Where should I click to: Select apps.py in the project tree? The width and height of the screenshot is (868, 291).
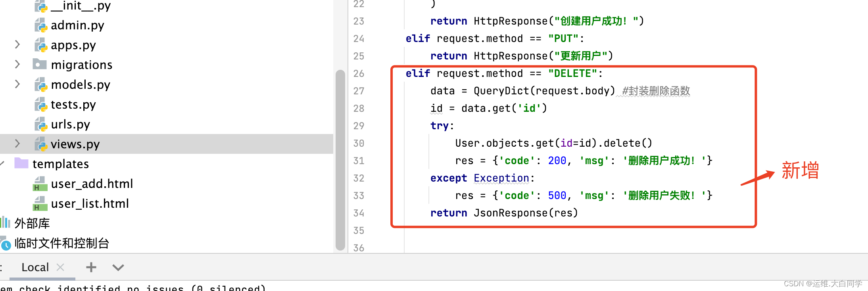click(x=73, y=45)
